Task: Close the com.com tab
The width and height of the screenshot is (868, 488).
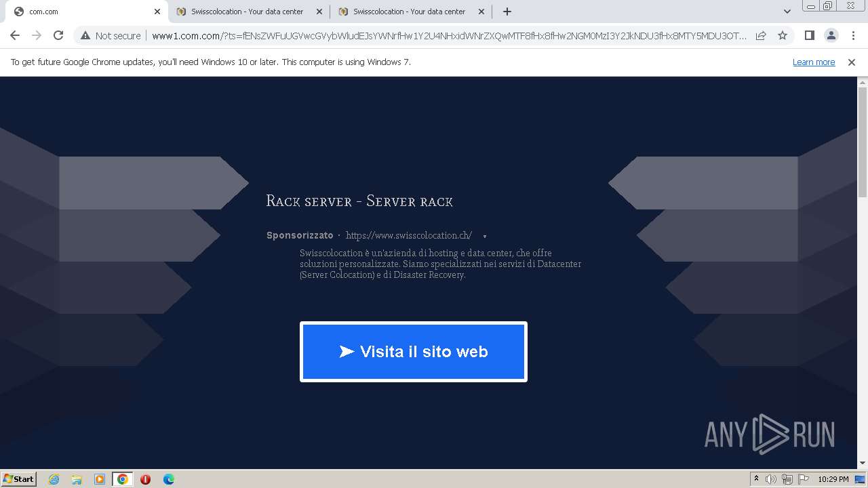Action: tap(157, 12)
